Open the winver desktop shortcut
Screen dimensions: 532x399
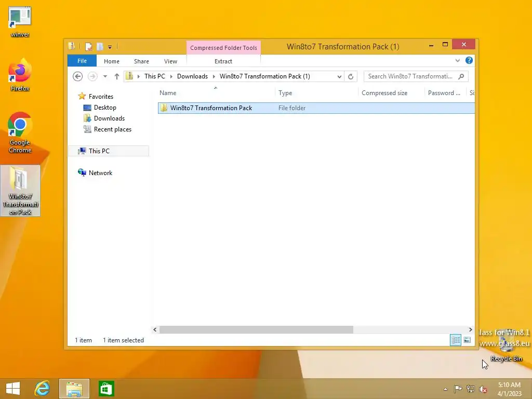point(20,22)
